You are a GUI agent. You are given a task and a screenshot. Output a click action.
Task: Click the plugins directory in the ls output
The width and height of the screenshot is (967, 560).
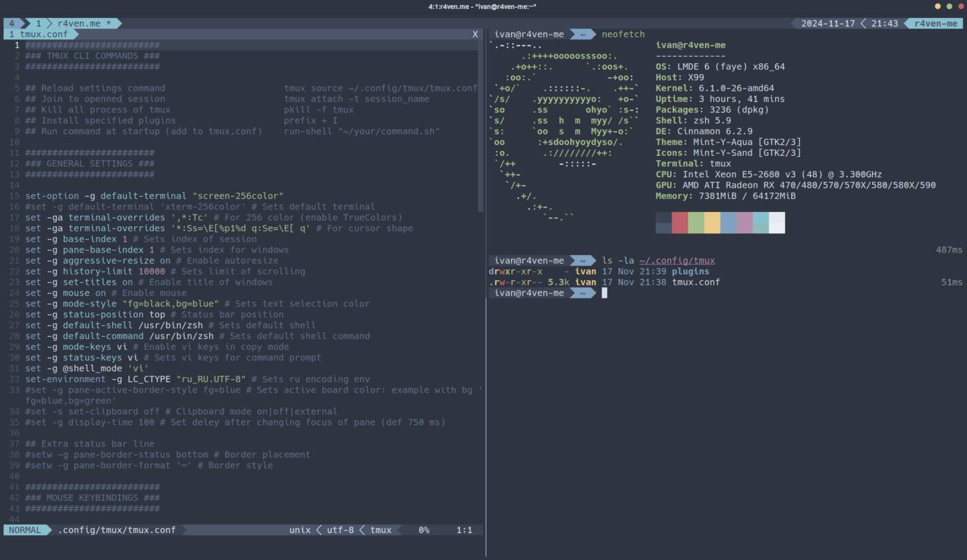click(690, 271)
